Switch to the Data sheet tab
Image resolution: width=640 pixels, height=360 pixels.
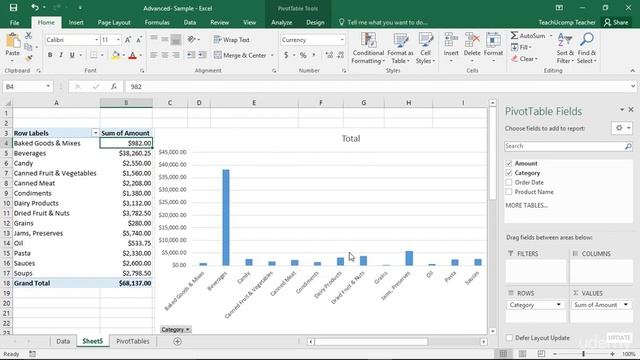point(63,341)
